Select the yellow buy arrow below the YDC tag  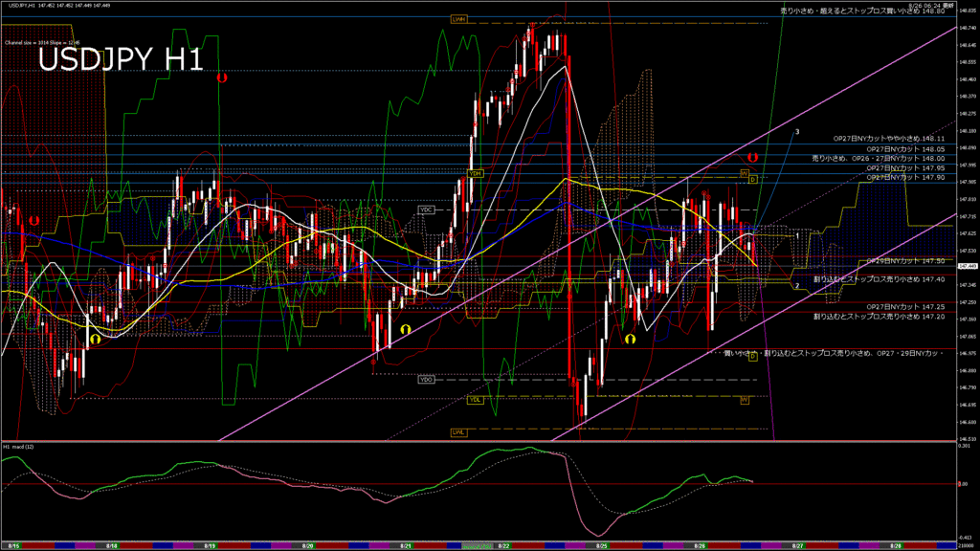[x=405, y=328]
